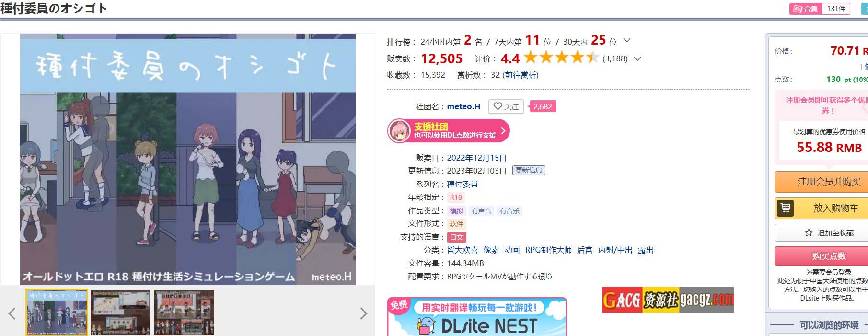Open the meteo.H circle link

pos(463,106)
